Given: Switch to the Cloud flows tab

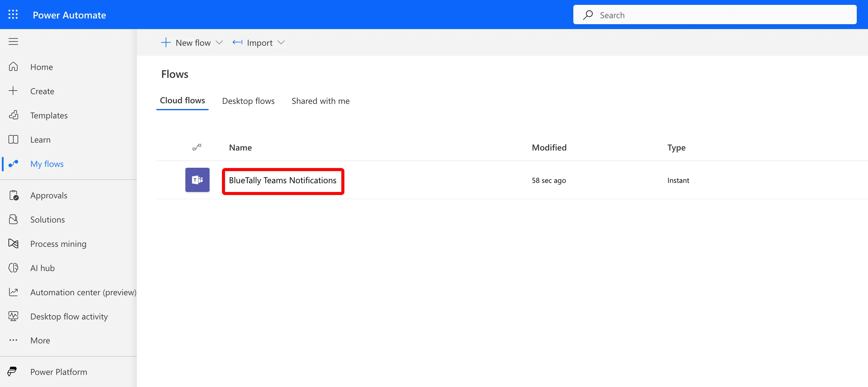Looking at the screenshot, I should pyautogui.click(x=182, y=100).
